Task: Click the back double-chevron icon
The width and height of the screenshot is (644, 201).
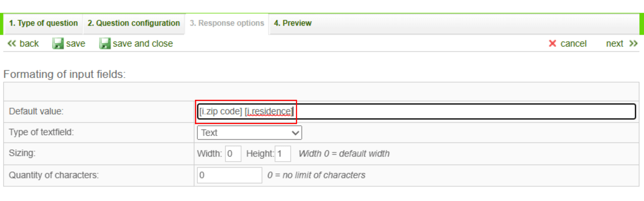Action: click(12, 44)
